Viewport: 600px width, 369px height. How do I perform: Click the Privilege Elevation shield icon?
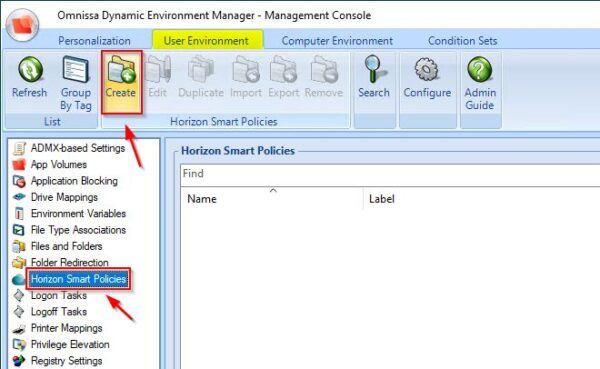point(19,345)
